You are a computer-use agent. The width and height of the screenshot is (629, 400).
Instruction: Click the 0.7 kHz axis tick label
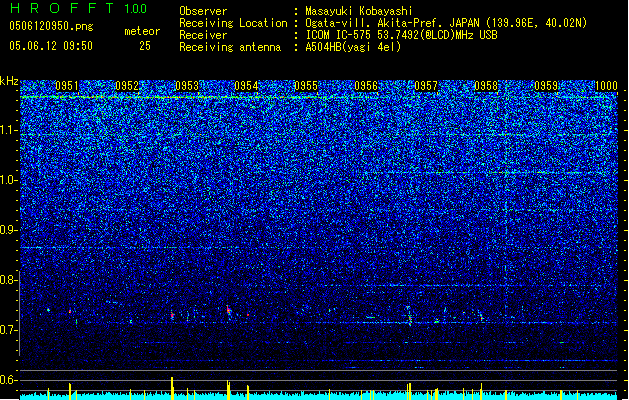[8, 330]
